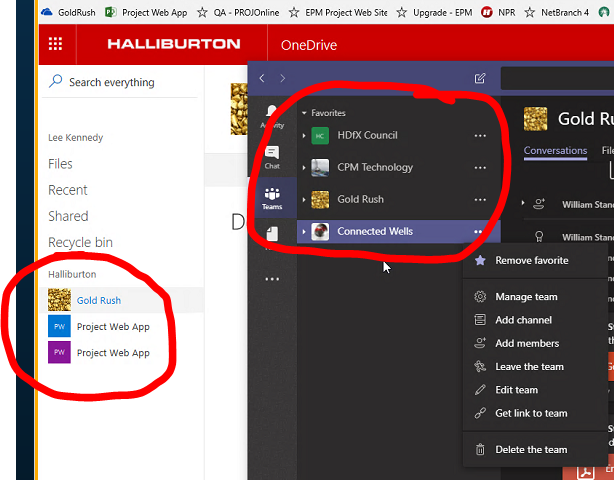This screenshot has height=480, width=614.
Task: Click the search magnifier icon
Action: 56,81
